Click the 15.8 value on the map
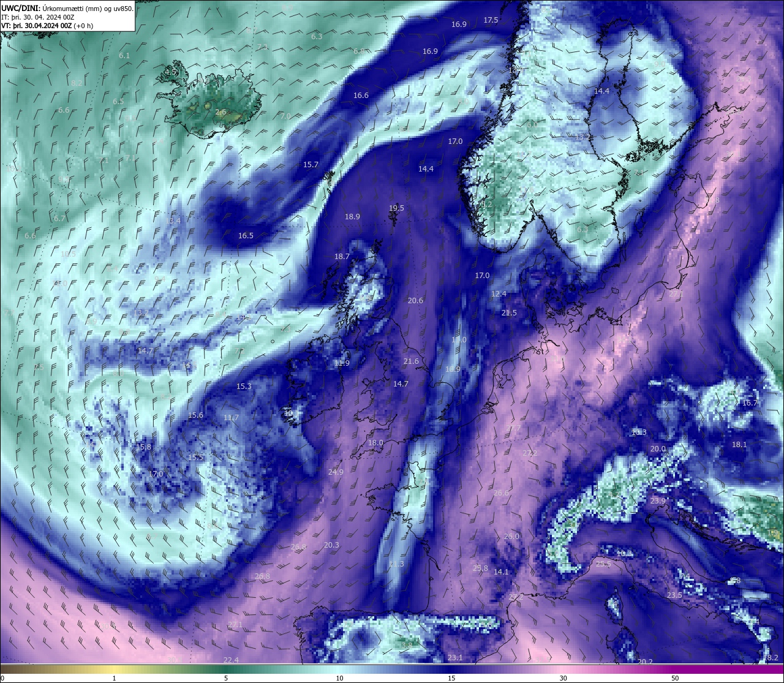The height and width of the screenshot is (683, 784). (x=143, y=447)
